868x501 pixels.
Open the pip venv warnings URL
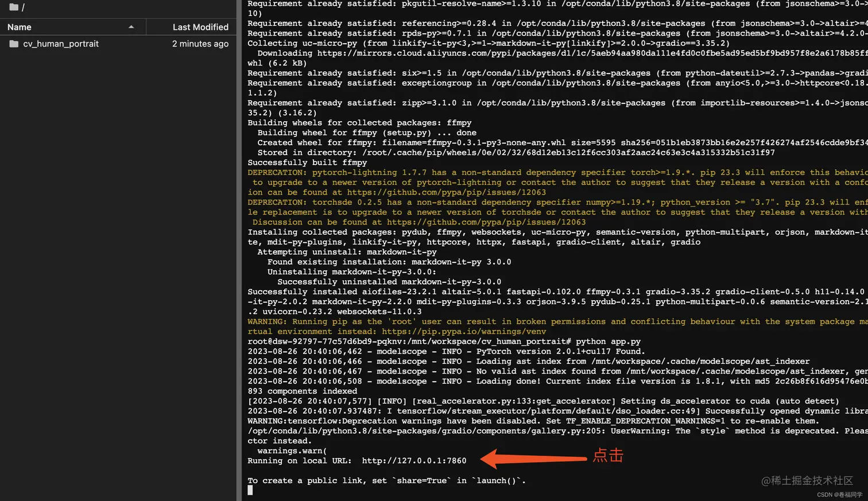464,331
